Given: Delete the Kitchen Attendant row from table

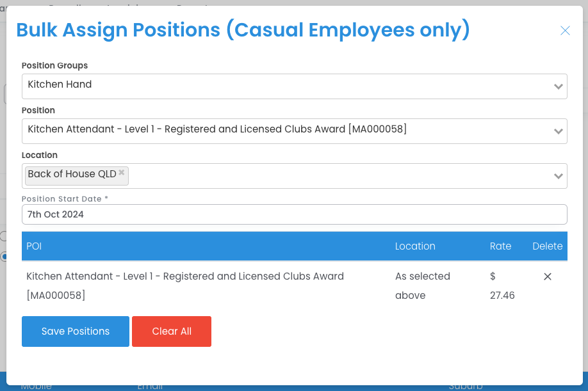Looking at the screenshot, I should pyautogui.click(x=548, y=277).
